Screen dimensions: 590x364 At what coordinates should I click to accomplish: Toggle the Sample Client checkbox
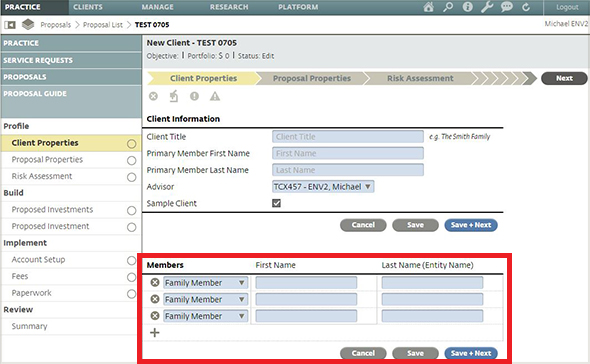277,203
